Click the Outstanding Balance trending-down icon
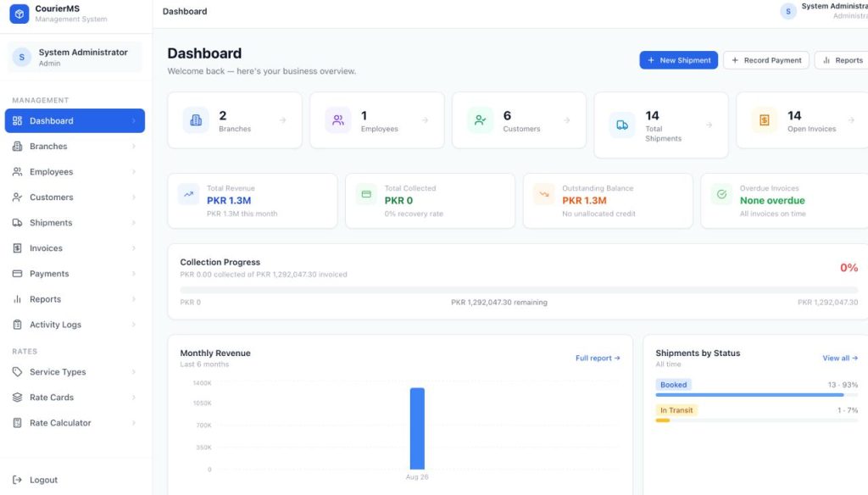The width and height of the screenshot is (868, 495). point(544,194)
